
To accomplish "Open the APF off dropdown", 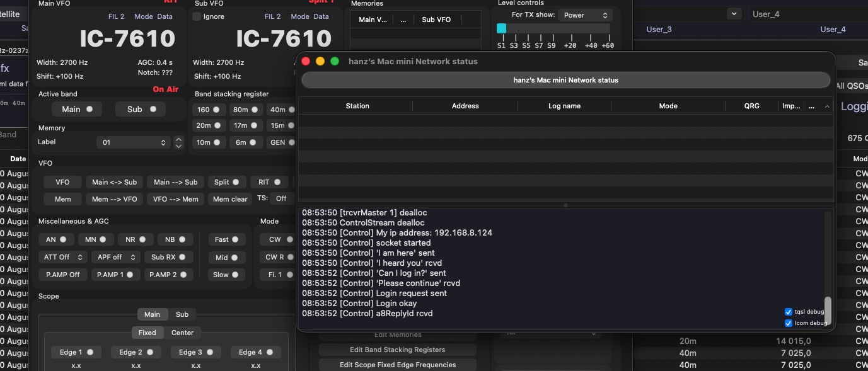I will 115,257.
